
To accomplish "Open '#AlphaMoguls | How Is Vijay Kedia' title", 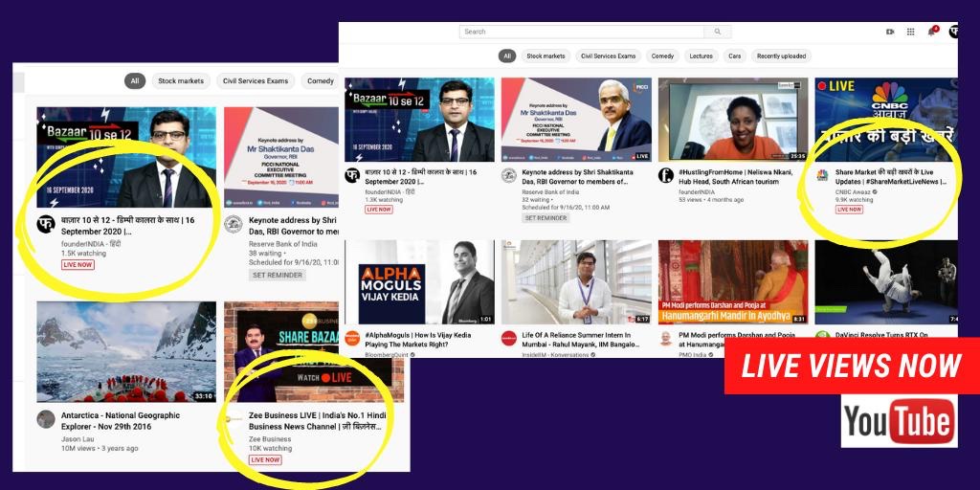I will 420,340.
